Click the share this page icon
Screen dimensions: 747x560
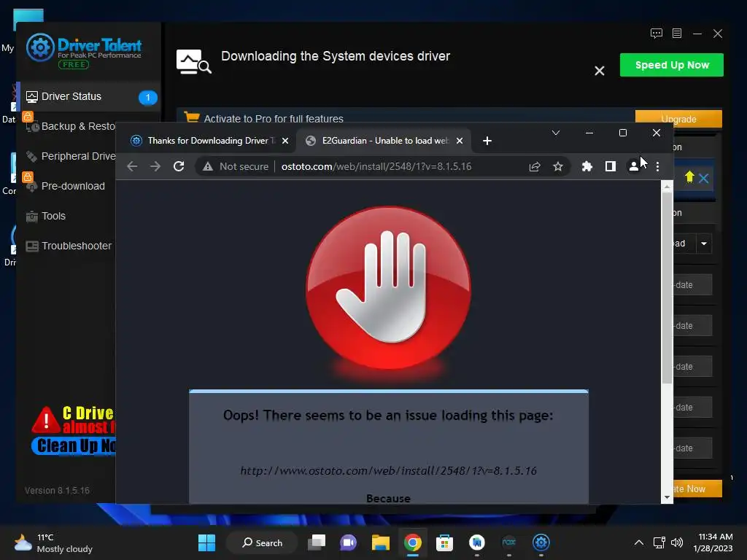click(x=535, y=167)
